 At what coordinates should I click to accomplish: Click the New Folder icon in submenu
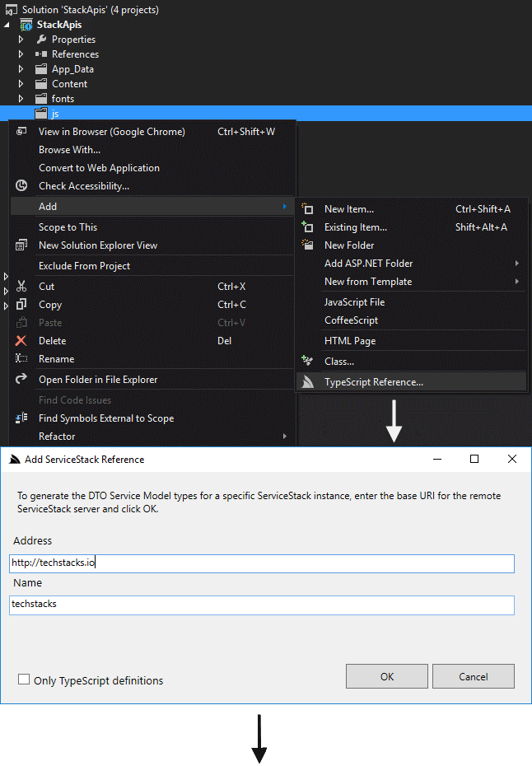coord(307,245)
